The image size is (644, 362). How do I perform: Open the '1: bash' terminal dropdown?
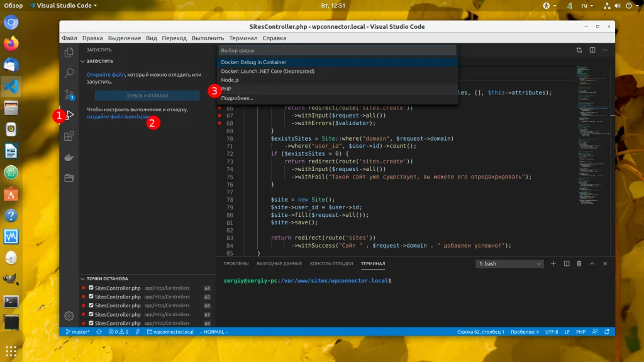coord(509,264)
